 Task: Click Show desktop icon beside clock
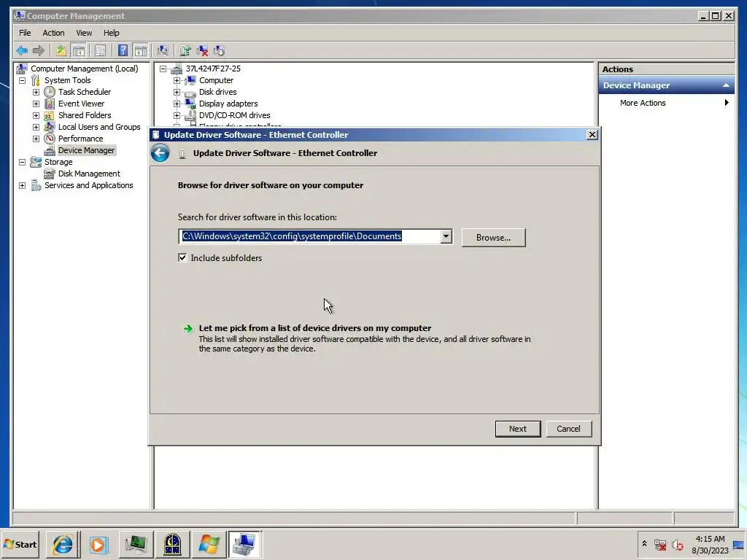pos(738,544)
